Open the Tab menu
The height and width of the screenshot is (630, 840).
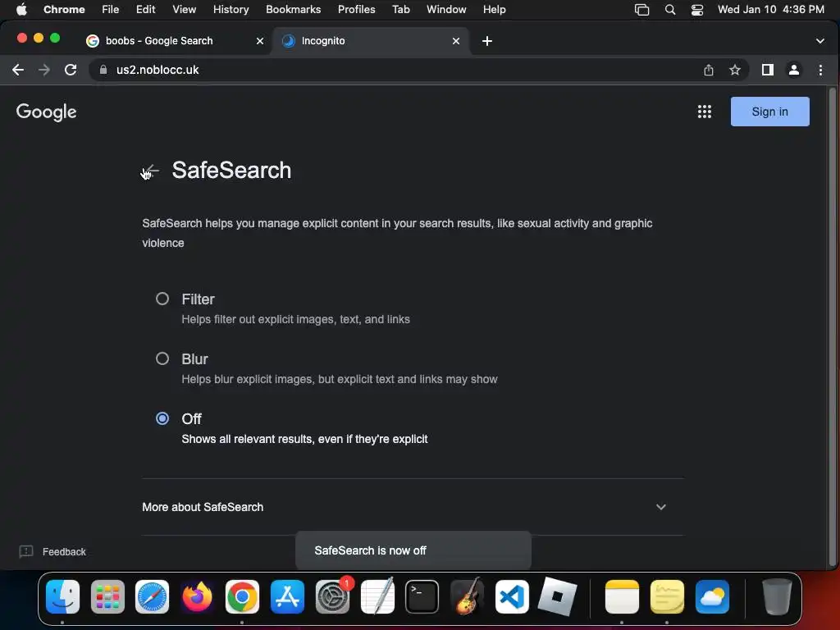[400, 10]
